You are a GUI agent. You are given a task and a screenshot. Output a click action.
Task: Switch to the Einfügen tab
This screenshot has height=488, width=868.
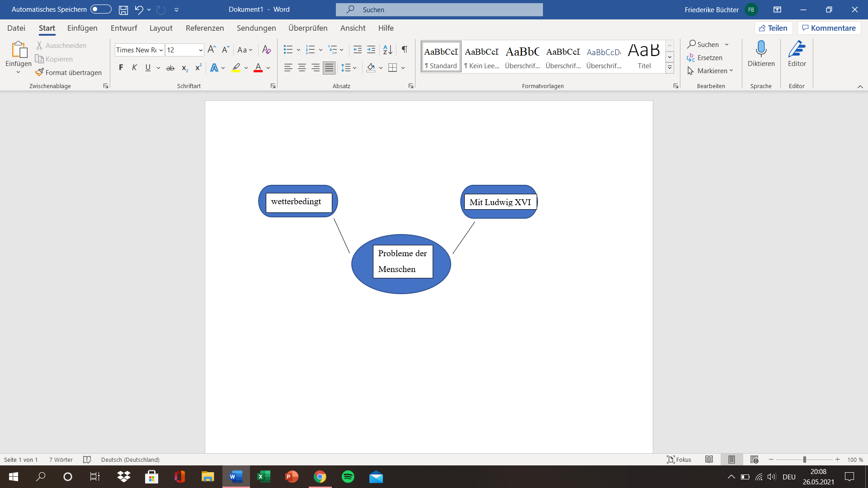[x=82, y=28]
